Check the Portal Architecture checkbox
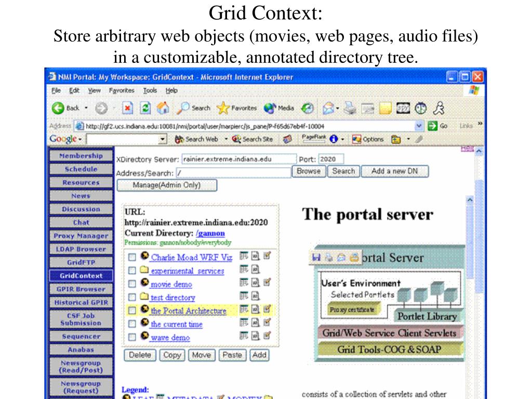The width and height of the screenshot is (532, 399). click(132, 311)
